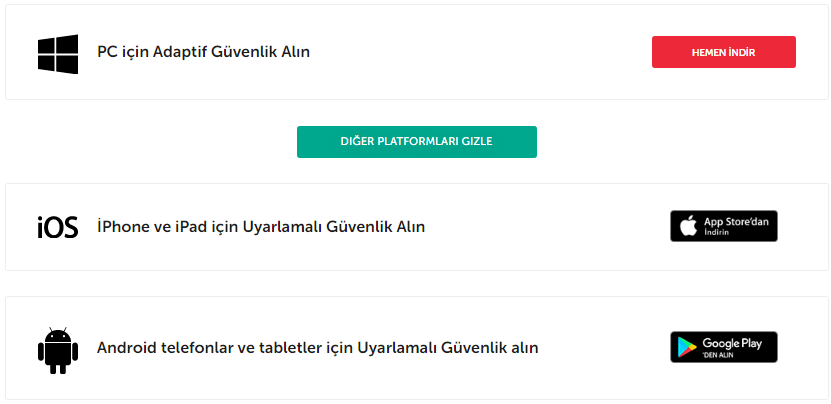
Task: Open the App Store'dan İndirin badge
Action: [723, 227]
